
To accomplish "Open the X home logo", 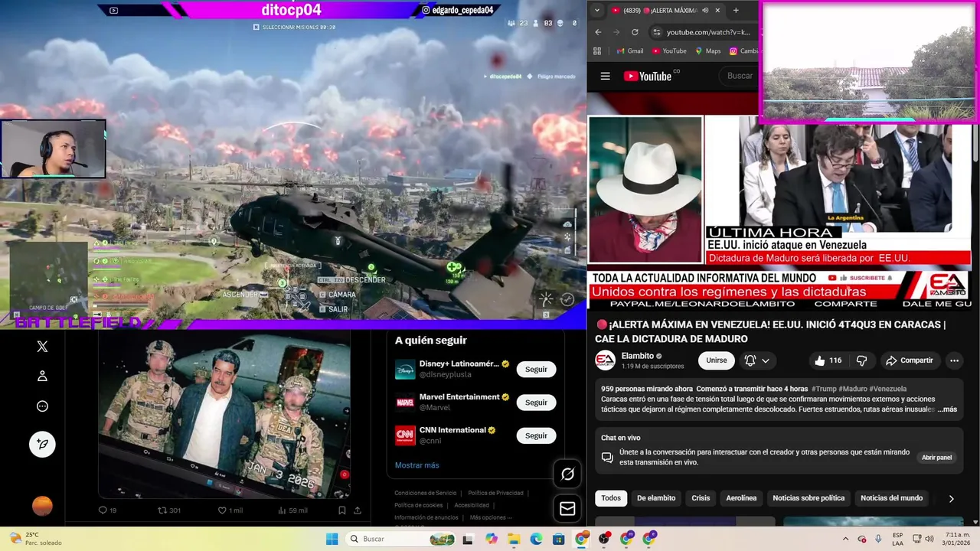I will point(42,347).
